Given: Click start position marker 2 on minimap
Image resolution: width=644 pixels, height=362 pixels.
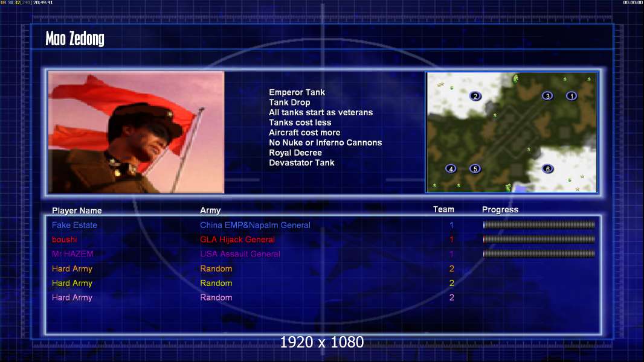Looking at the screenshot, I should 475,97.
